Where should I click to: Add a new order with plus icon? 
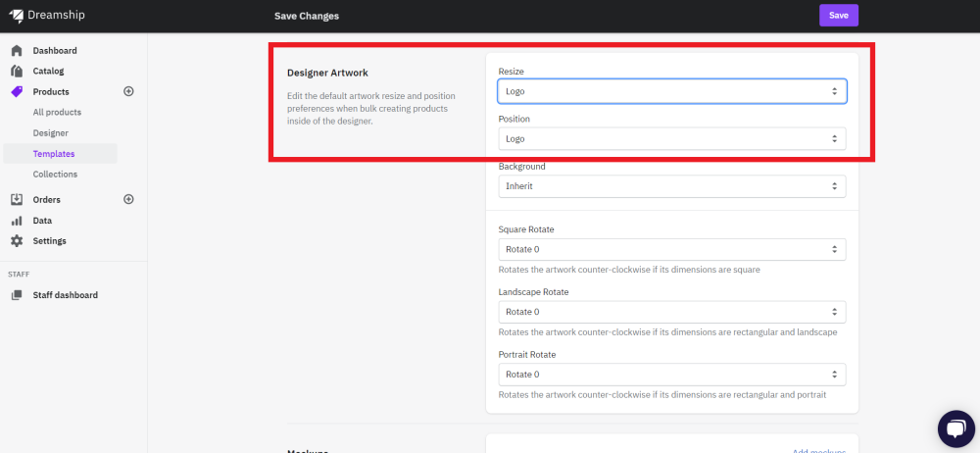(x=128, y=200)
